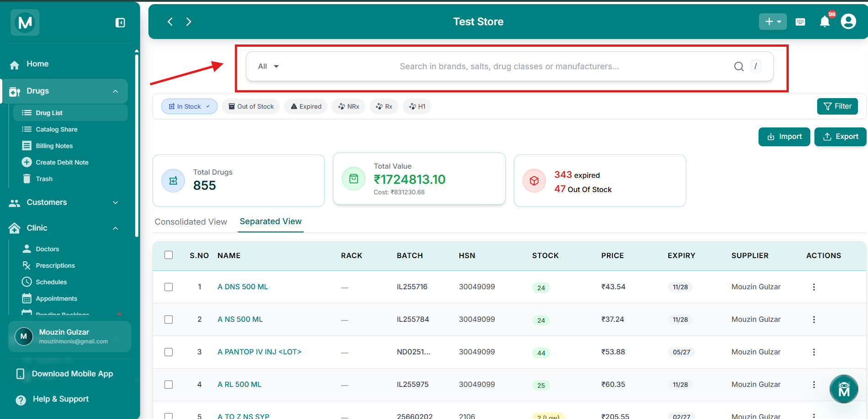Filter by NRx drugs
This screenshot has width=868, height=419.
[x=349, y=106]
